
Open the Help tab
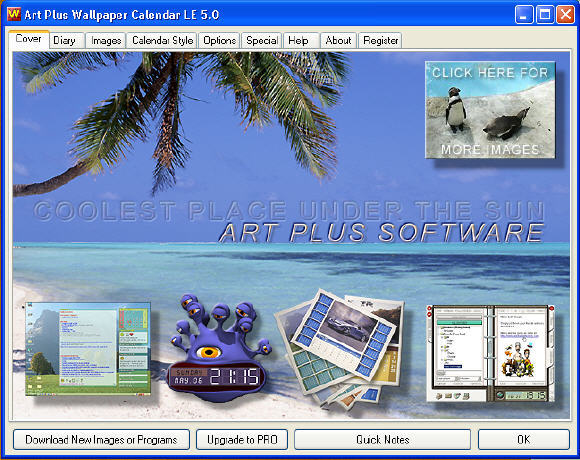pos(301,40)
